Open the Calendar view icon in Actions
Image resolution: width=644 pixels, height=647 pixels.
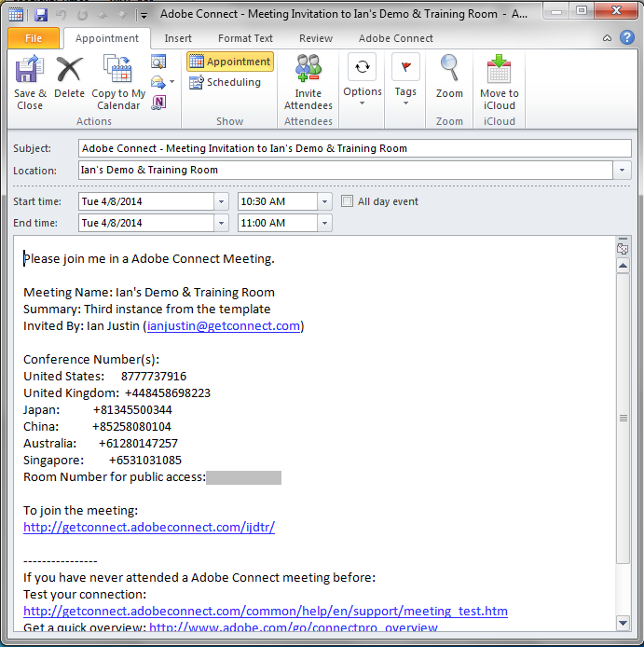(158, 62)
